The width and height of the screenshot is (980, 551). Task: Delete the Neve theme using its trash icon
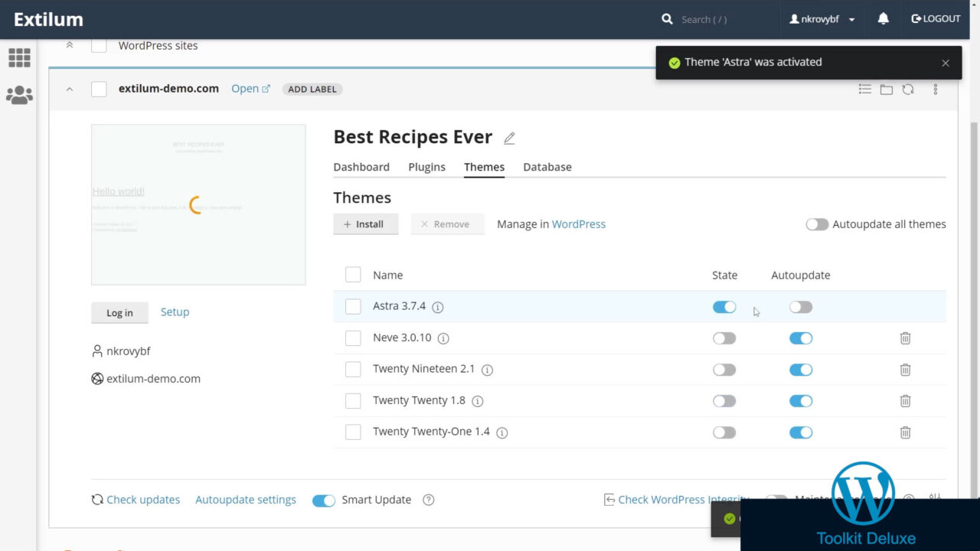click(x=905, y=337)
